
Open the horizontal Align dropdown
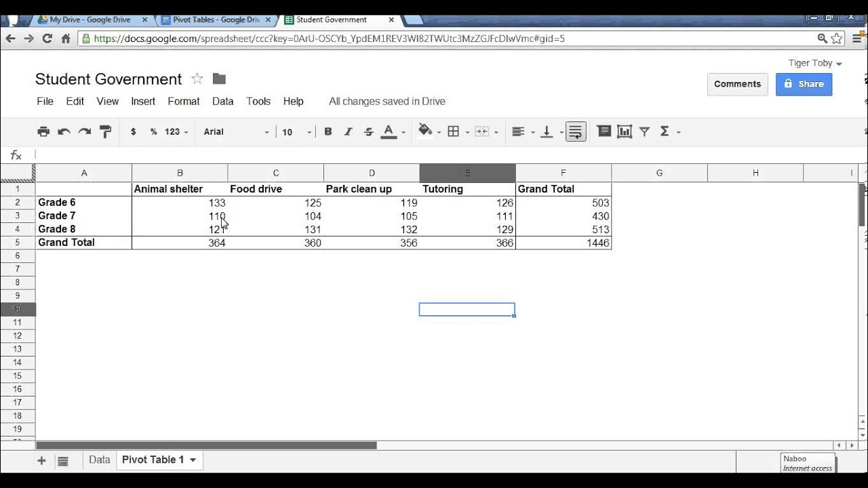click(x=523, y=131)
